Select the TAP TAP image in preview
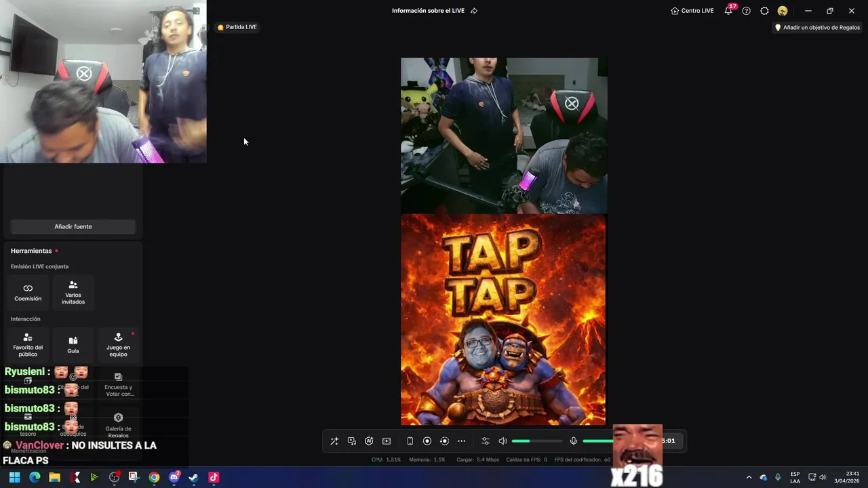This screenshot has height=488, width=868. [503, 320]
